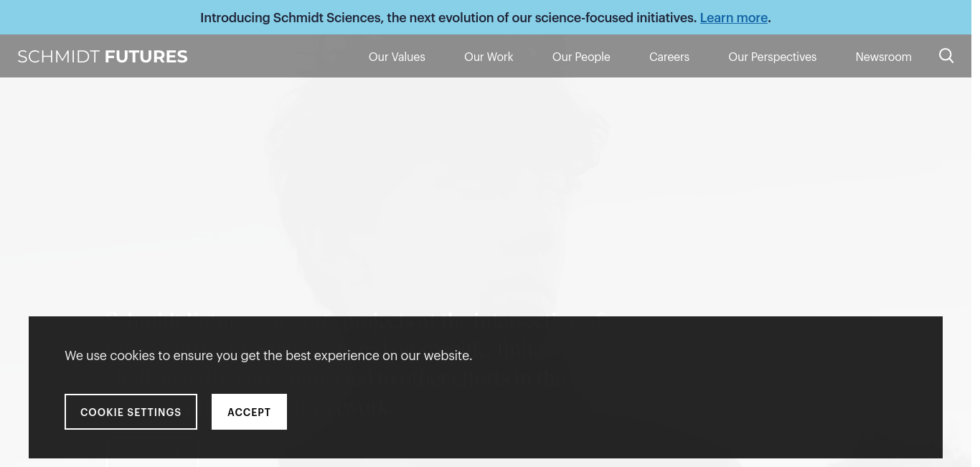Viewport: 980px width, 467px height.
Task: Open the search magnifier icon
Action: [946, 56]
